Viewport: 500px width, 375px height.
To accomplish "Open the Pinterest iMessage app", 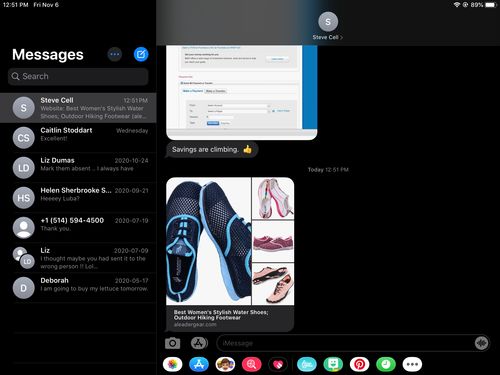I will (x=359, y=364).
